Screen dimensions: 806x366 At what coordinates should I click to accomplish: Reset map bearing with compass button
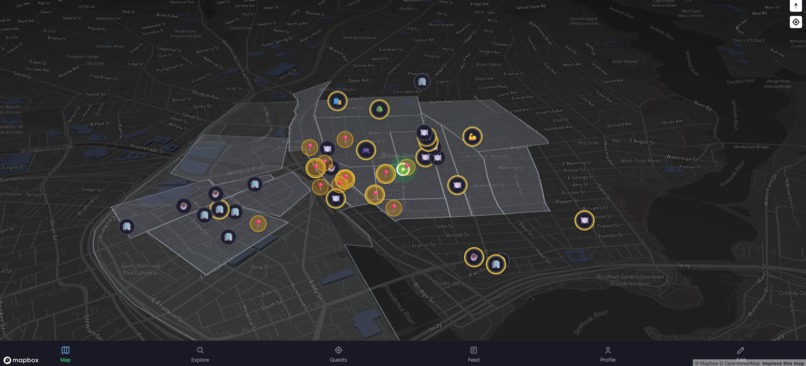tap(796, 5)
